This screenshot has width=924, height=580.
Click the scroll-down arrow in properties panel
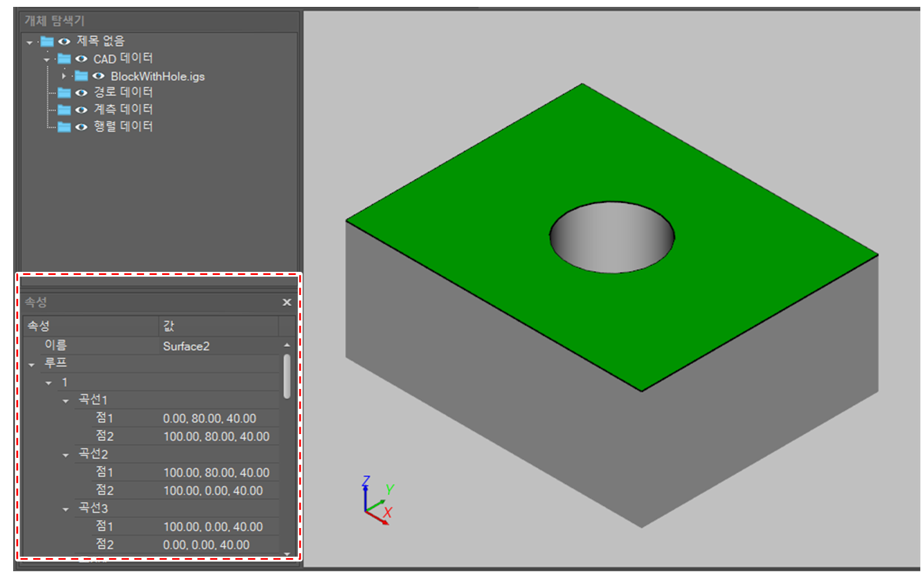click(287, 554)
